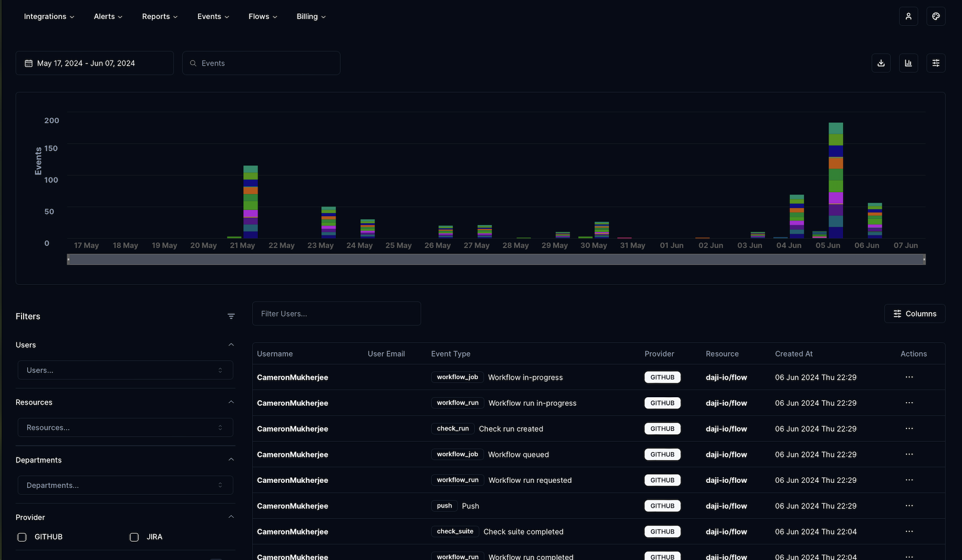Toggle the bar chart view icon
962x560 pixels.
(x=908, y=63)
